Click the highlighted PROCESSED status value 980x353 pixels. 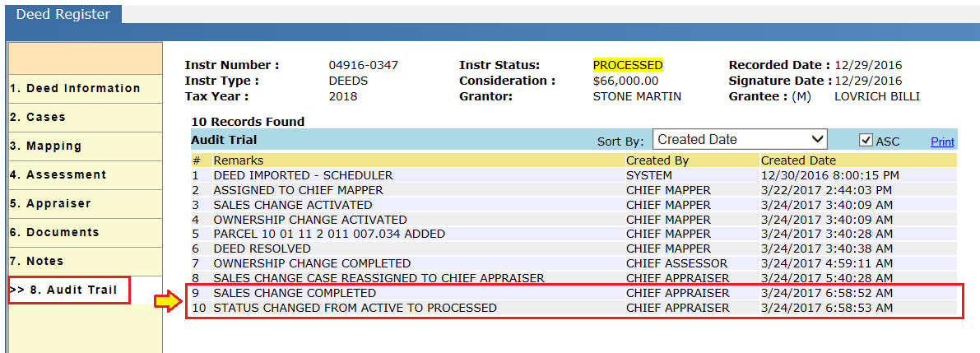pyautogui.click(x=628, y=65)
